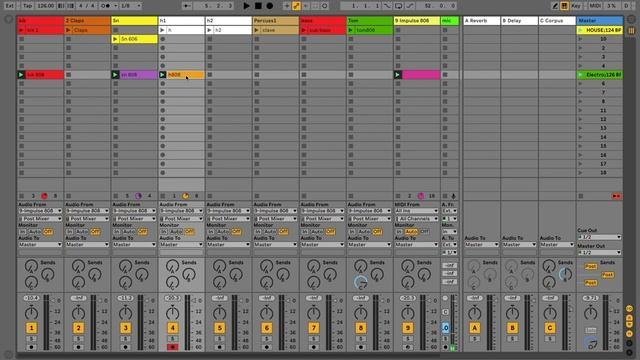This screenshot has height=360, width=640.
Task: Click the first Post button in Master sends
Action: click(x=591, y=266)
